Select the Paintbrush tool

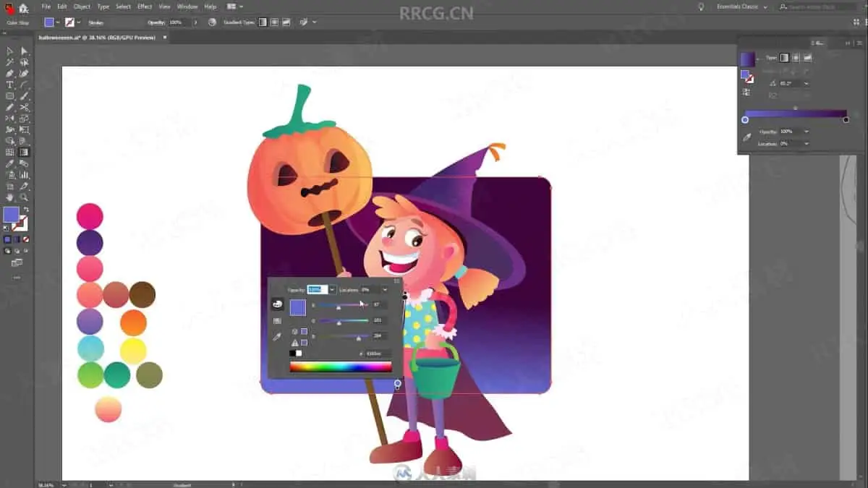click(x=24, y=96)
